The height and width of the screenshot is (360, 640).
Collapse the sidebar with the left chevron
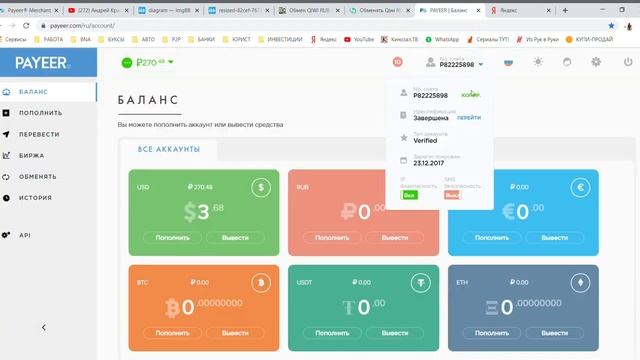(44, 327)
